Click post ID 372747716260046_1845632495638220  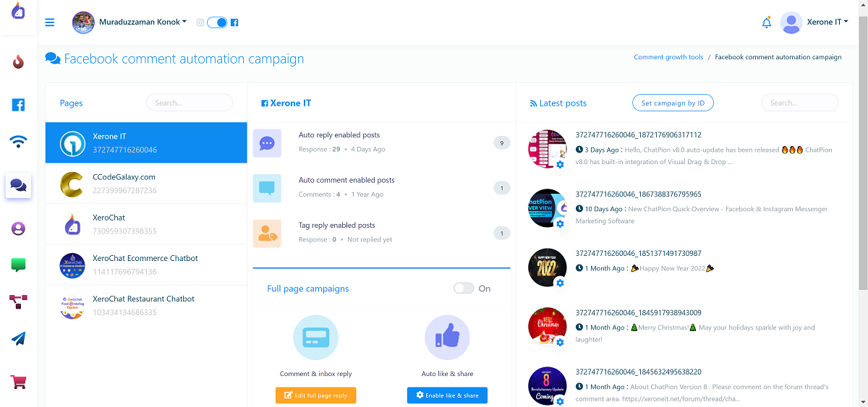(638, 372)
